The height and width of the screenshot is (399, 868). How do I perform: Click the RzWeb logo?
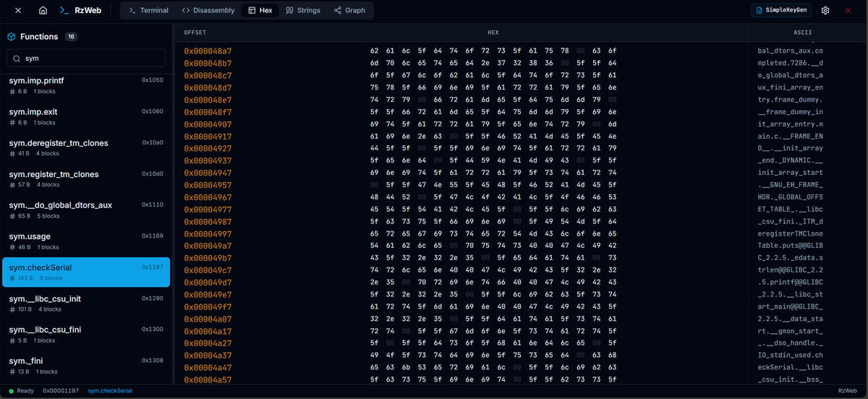tap(80, 11)
